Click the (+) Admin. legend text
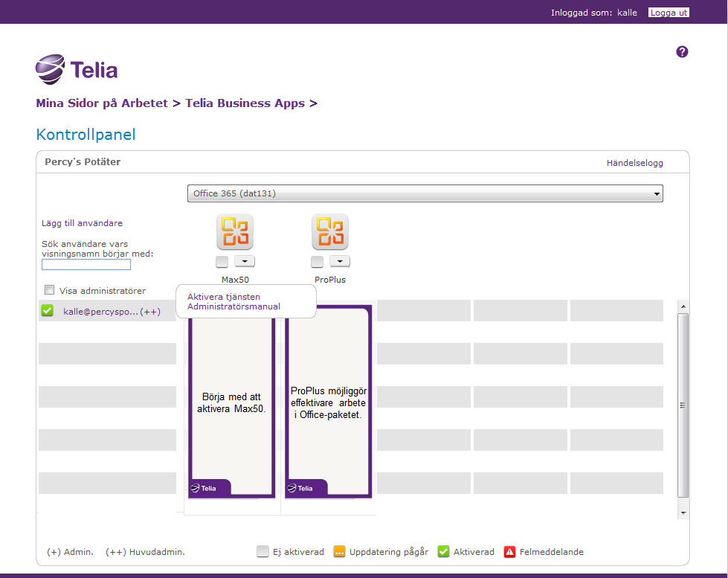This screenshot has height=578, width=728. 70,552
